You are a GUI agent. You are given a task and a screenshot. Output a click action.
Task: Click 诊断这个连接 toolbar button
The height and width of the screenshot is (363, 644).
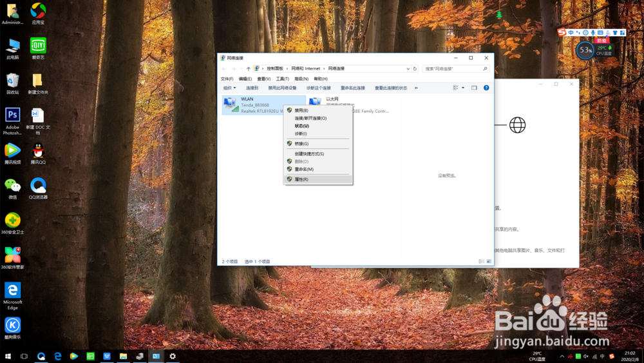(318, 88)
